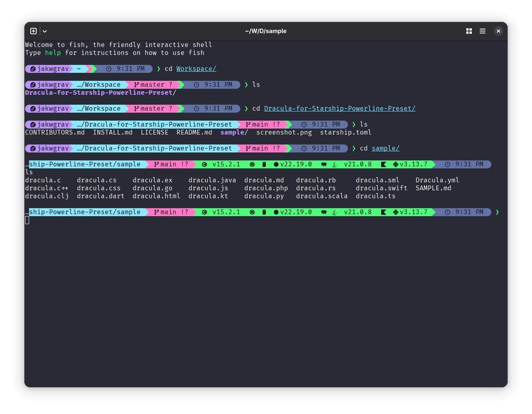Open the tab overview grid in the titlebar
Image resolution: width=532 pixels, height=414 pixels.
point(469,31)
